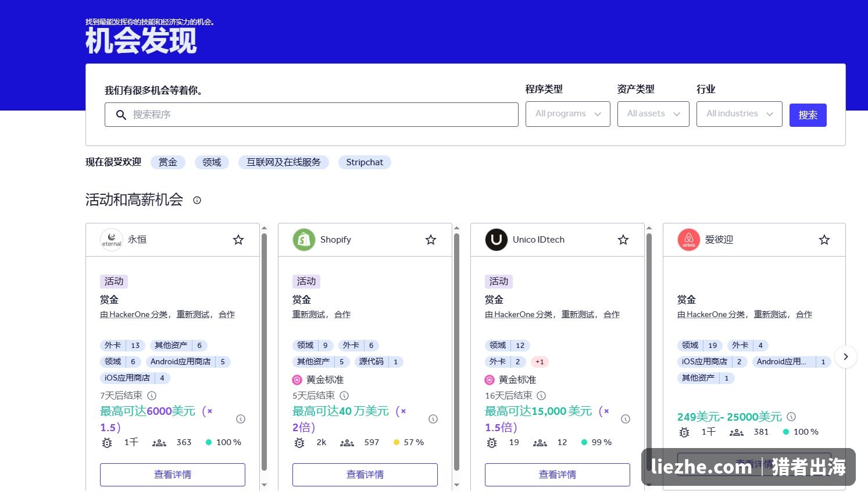This screenshot has height=494, width=868.
Task: Click the Shopify bag logo
Action: click(x=304, y=240)
